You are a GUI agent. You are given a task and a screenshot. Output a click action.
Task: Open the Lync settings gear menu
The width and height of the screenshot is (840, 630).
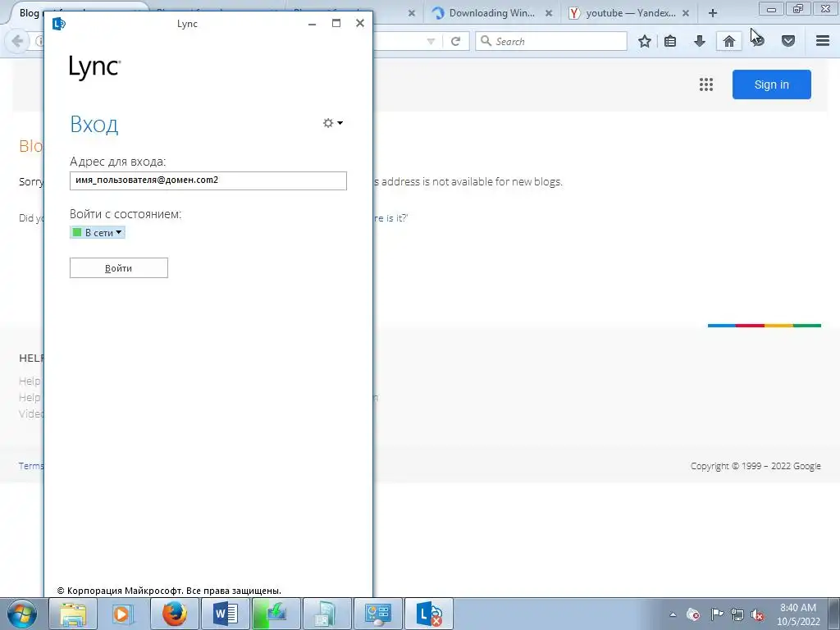(x=333, y=123)
